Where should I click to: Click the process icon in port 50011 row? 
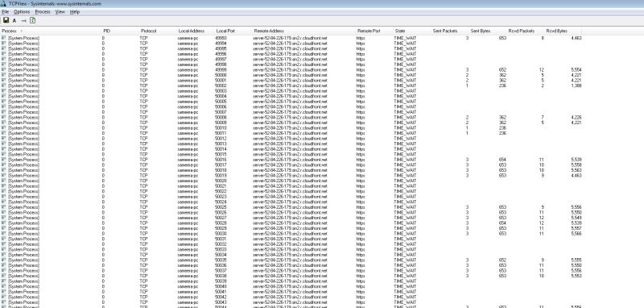pyautogui.click(x=4, y=133)
